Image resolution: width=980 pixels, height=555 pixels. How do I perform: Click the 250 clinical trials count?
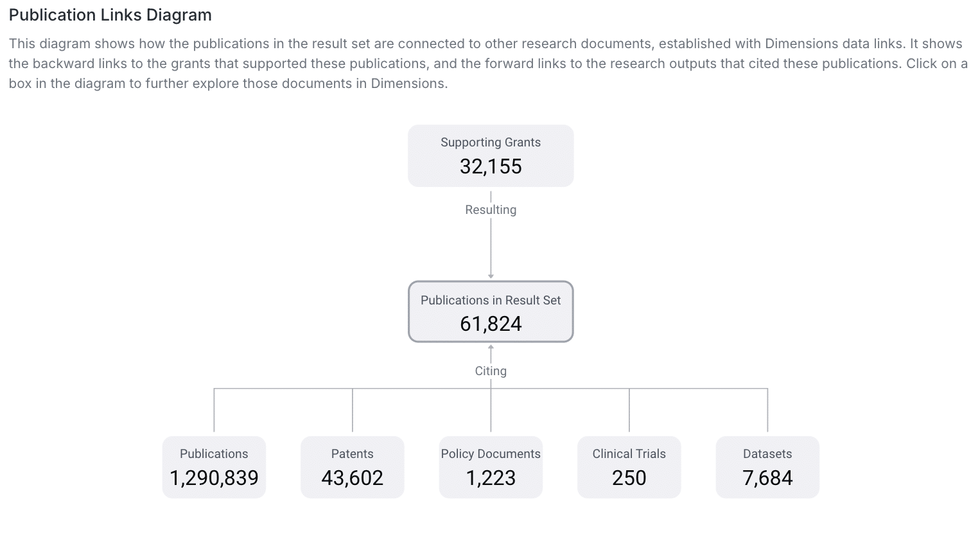(629, 478)
